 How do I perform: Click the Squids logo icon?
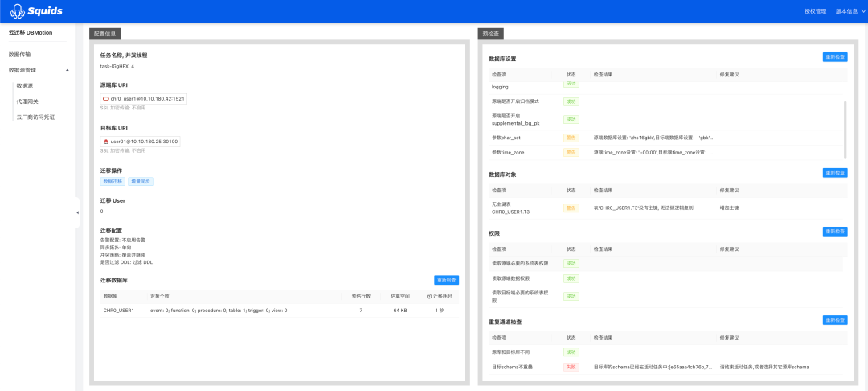point(17,11)
